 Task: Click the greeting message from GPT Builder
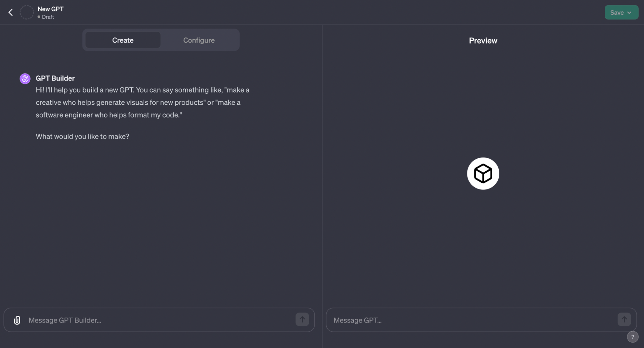[142, 102]
